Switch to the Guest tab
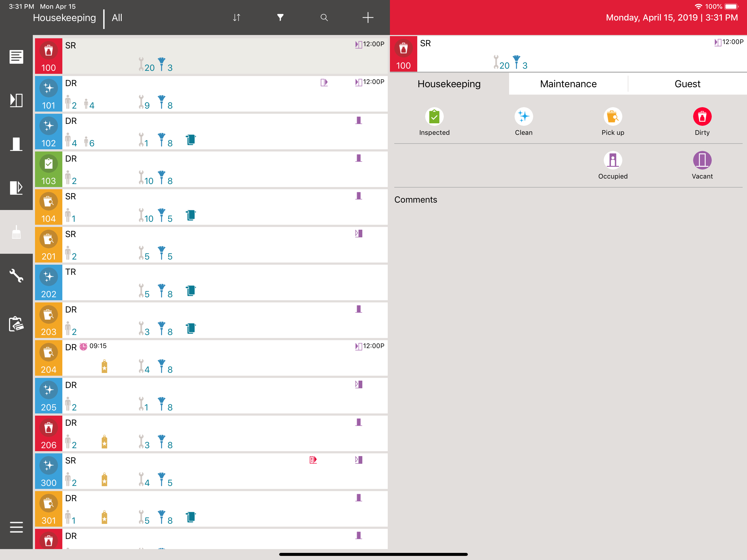 687,84
